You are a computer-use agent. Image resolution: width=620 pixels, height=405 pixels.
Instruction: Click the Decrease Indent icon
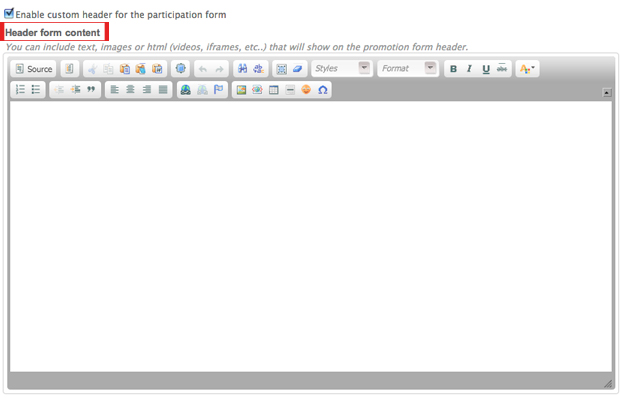pyautogui.click(x=59, y=90)
